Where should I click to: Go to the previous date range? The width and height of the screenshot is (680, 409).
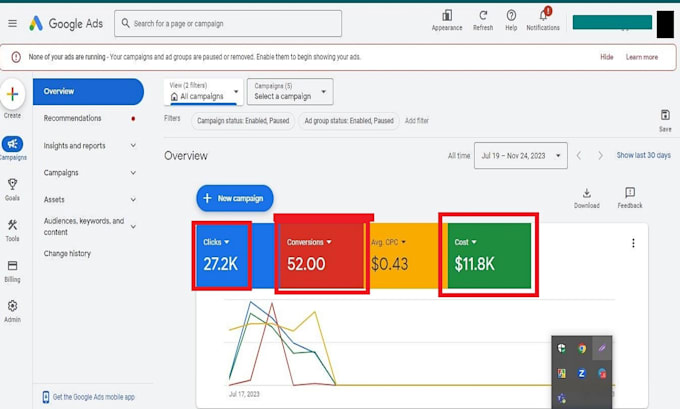click(579, 155)
